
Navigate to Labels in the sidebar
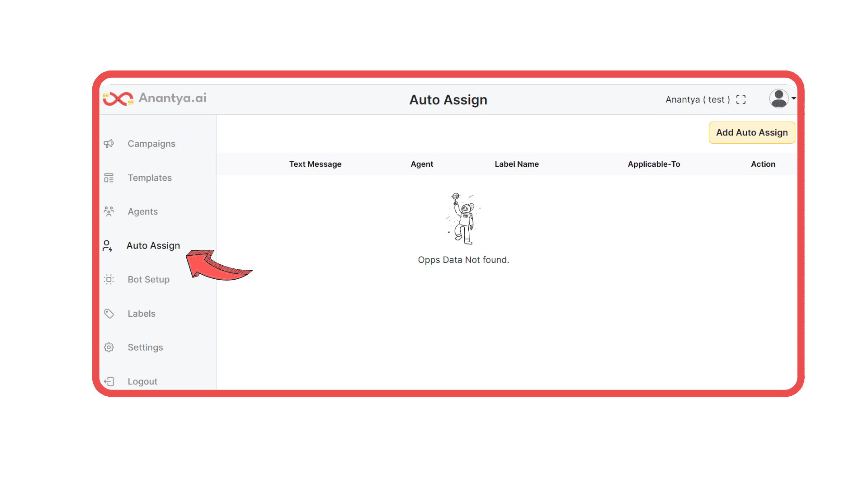click(x=142, y=314)
